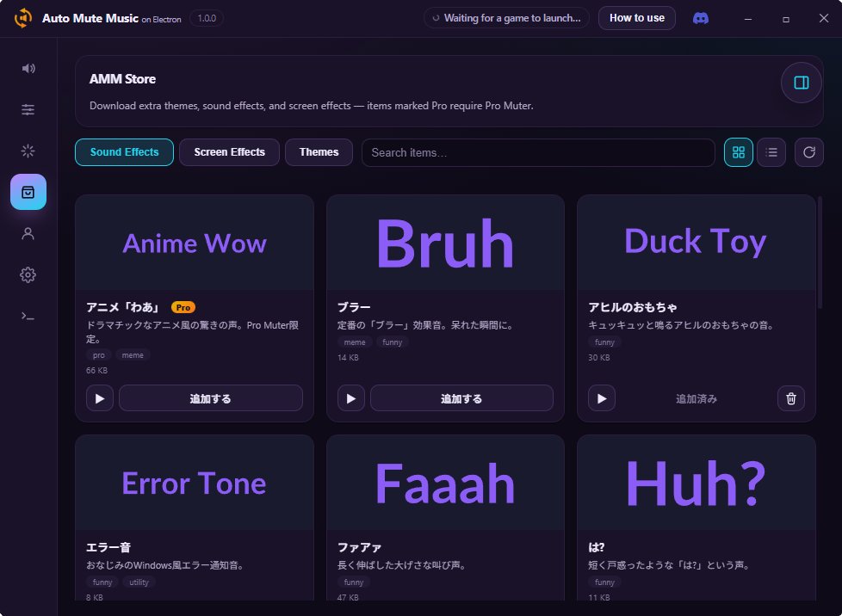This screenshot has height=616, width=842.
Task: Click the Duck Toy thumbnail
Action: coord(696,243)
